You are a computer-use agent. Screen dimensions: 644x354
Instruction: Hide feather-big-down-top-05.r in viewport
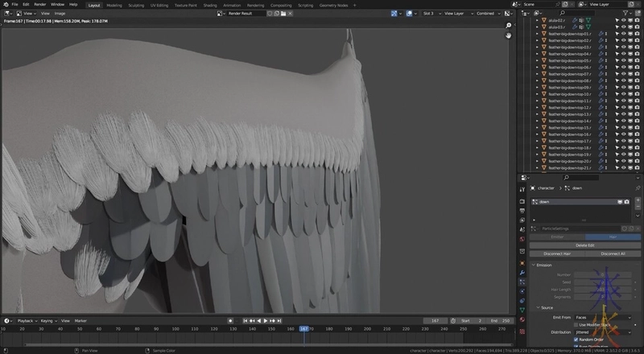pyautogui.click(x=623, y=60)
